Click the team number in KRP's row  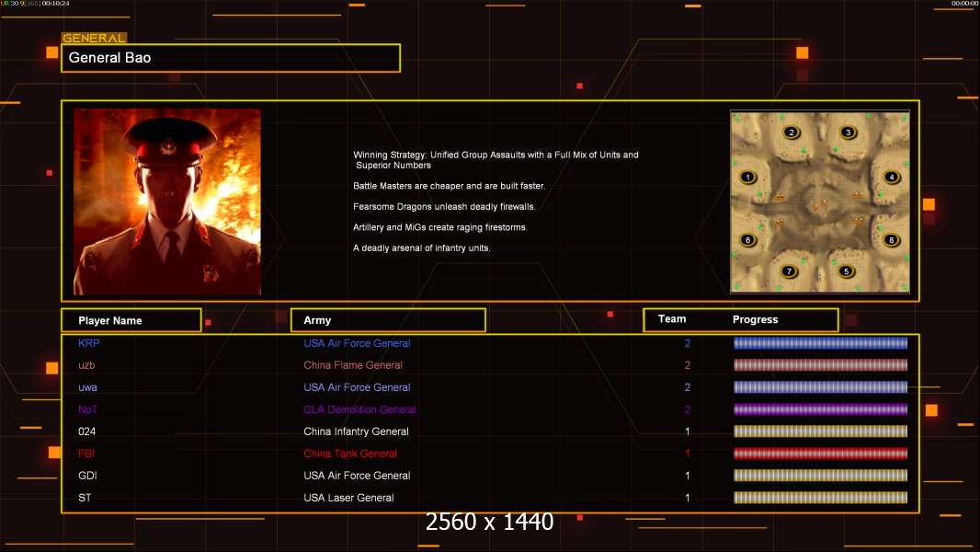click(688, 343)
